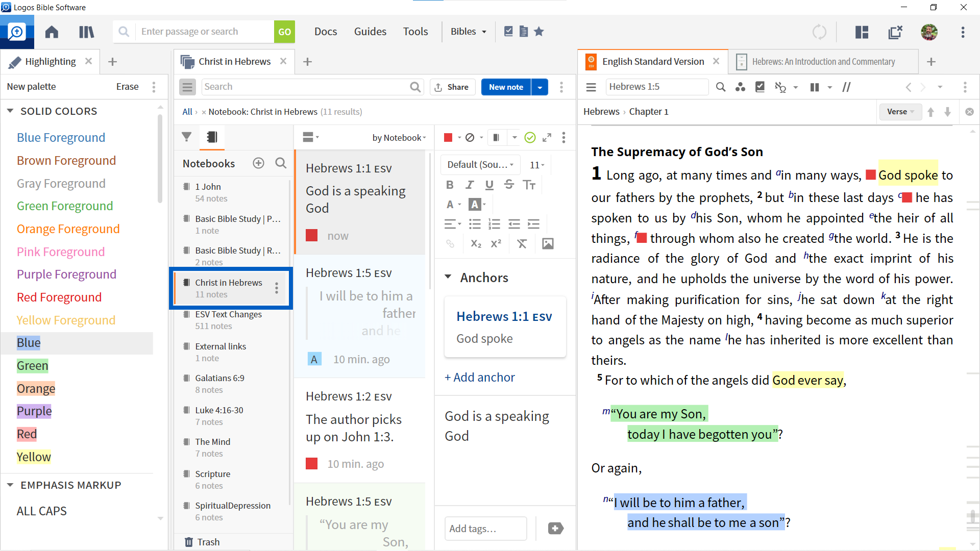Collapse the Anchors section
980x551 pixels.
[448, 277]
